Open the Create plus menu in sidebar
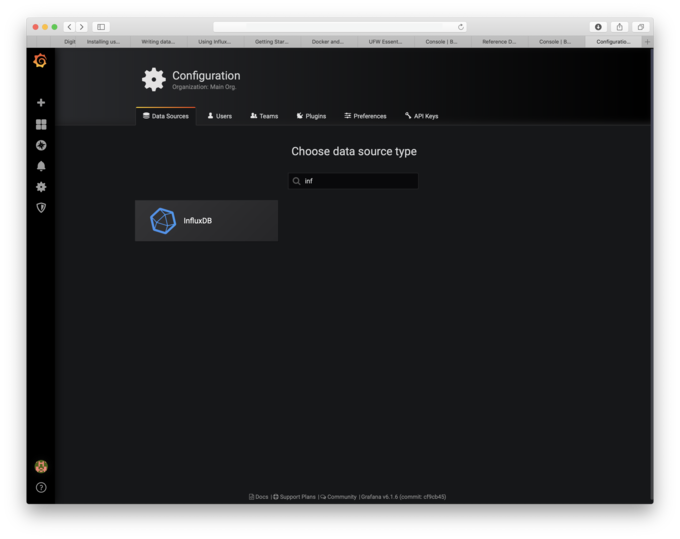The height and width of the screenshot is (539, 680). [x=41, y=102]
